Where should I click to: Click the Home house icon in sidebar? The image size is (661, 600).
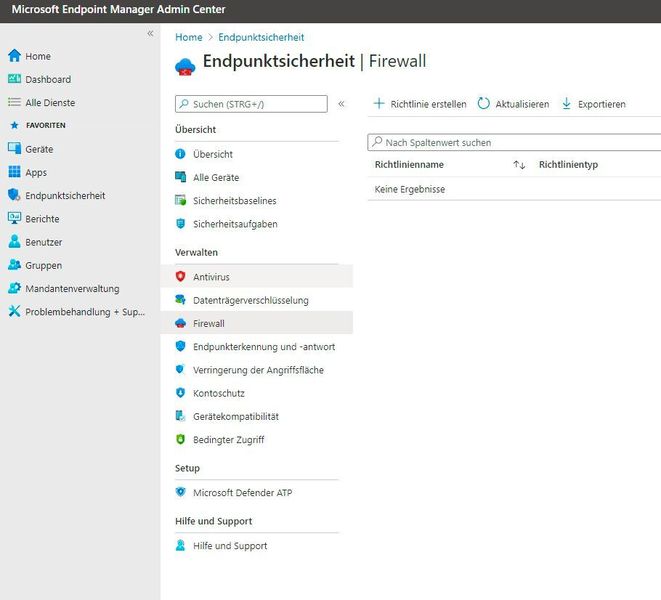tap(14, 56)
